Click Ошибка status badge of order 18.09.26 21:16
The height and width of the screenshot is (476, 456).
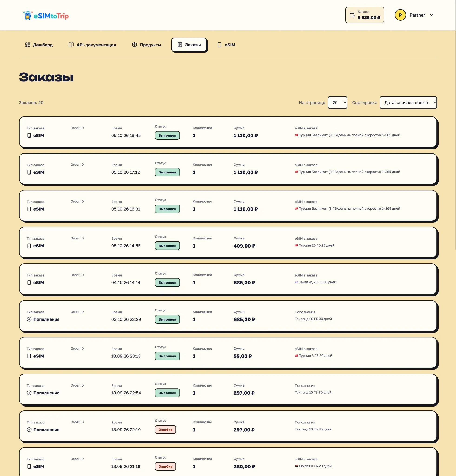(x=165, y=466)
